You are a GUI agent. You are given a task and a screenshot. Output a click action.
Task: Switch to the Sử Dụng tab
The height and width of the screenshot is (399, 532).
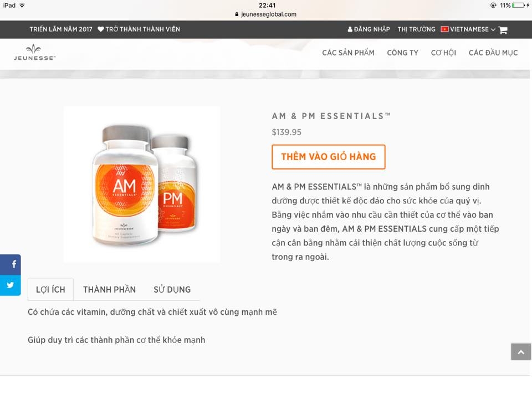pyautogui.click(x=172, y=289)
